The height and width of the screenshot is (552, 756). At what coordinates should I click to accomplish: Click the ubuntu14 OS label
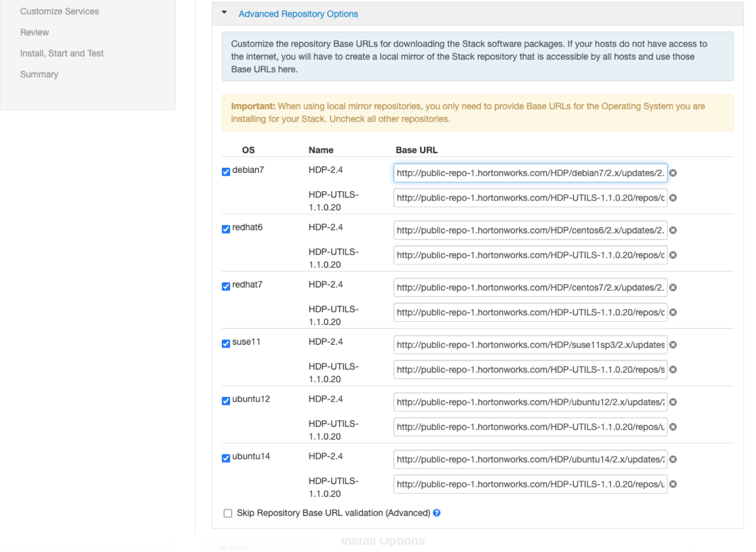(251, 456)
